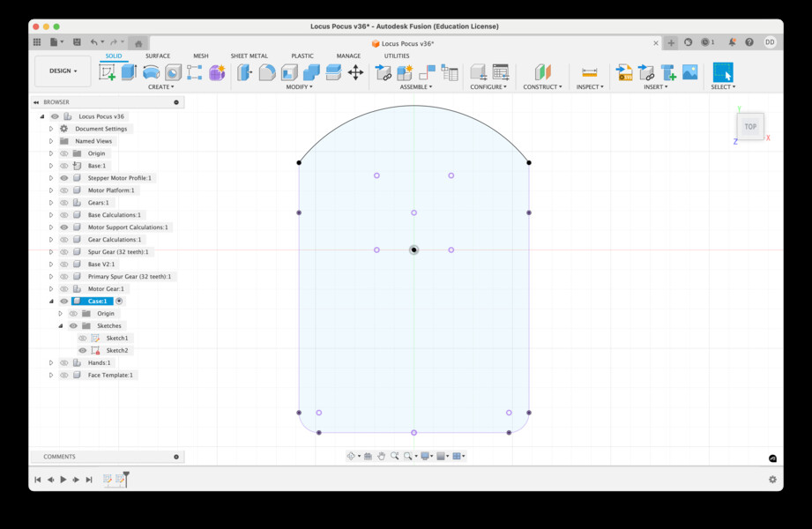Toggle visibility of Base:1

[x=64, y=166]
